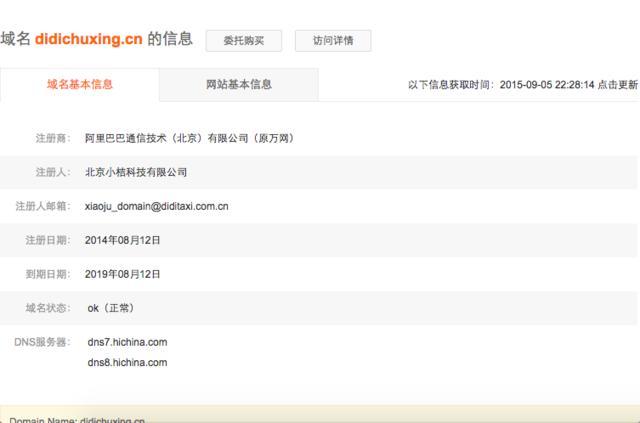Click the DNS服务器 label

click(42, 342)
